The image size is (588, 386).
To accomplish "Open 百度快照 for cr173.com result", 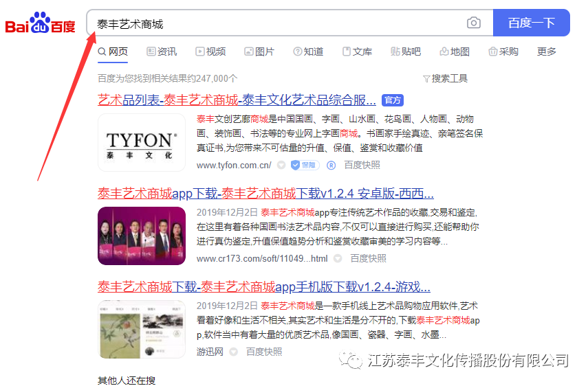I will [x=368, y=259].
